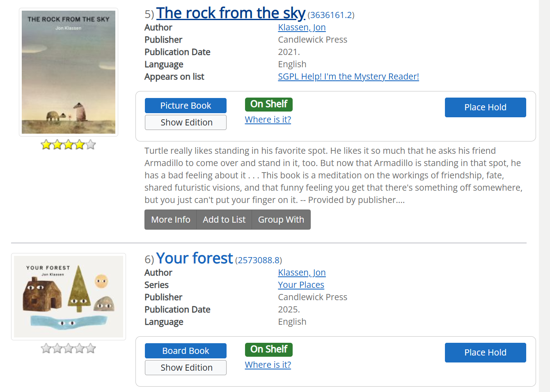Image resolution: width=550 pixels, height=392 pixels.
Task: Select the Picture Book format button
Action: (x=186, y=105)
